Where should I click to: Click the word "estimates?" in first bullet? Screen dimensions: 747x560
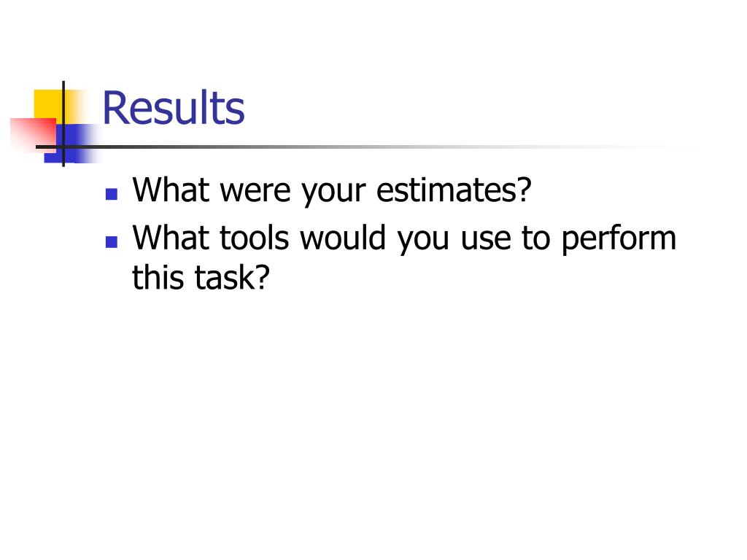[454, 190]
